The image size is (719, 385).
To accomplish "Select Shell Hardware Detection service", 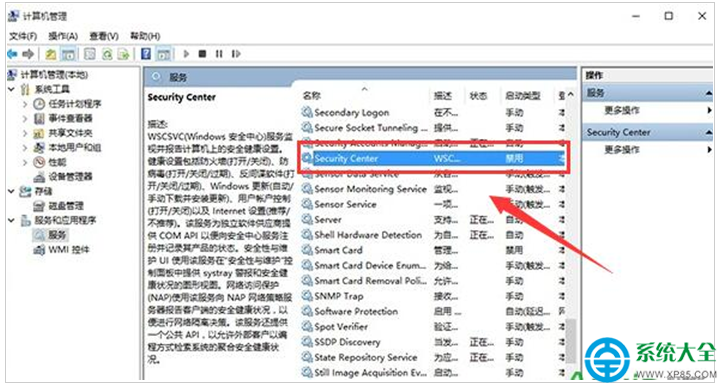I will (x=432, y=235).
